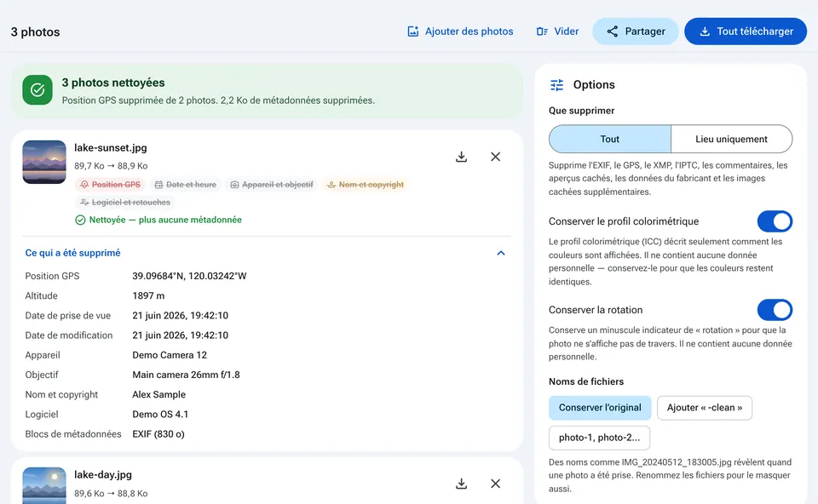Click the EXIF (830 o) value
Screen dimensions: 818x504
158,435
